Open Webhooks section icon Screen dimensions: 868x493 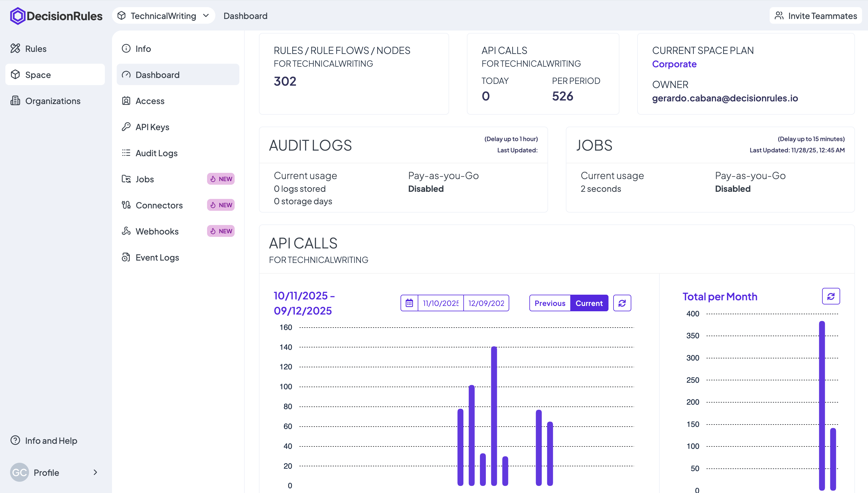click(x=126, y=231)
